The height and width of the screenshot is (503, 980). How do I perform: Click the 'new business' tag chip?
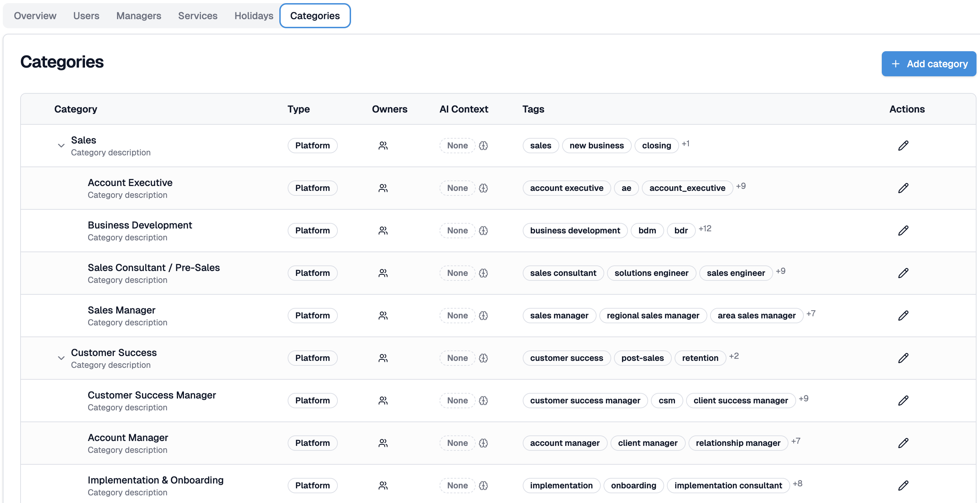tap(596, 145)
